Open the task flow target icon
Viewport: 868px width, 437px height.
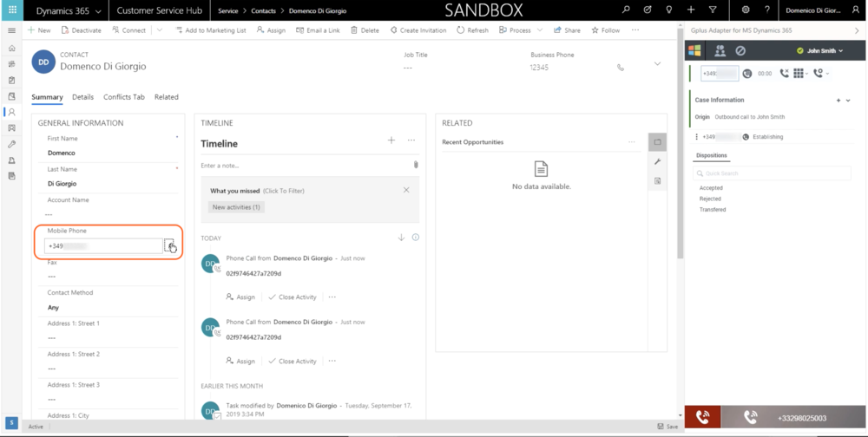coord(648,10)
